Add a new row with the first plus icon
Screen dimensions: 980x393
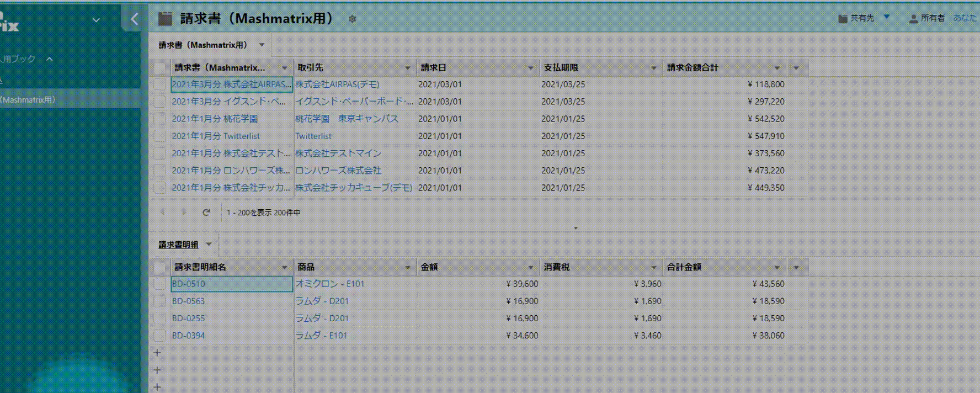click(157, 353)
